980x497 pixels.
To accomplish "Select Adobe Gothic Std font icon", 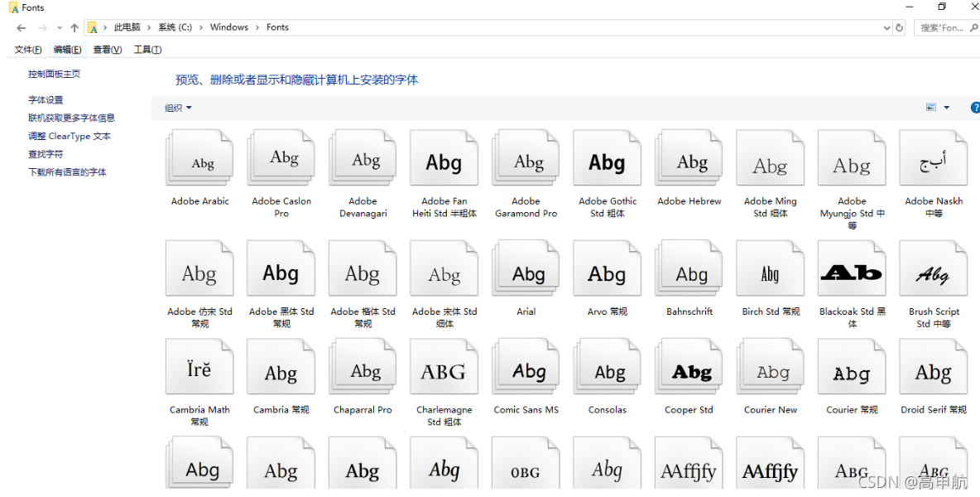I will (608, 158).
